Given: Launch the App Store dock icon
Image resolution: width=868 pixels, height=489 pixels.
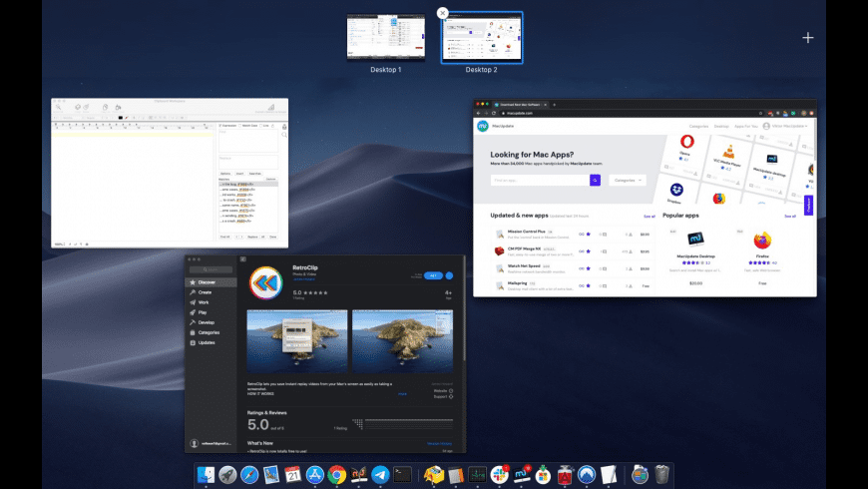Looking at the screenshot, I should [315, 475].
